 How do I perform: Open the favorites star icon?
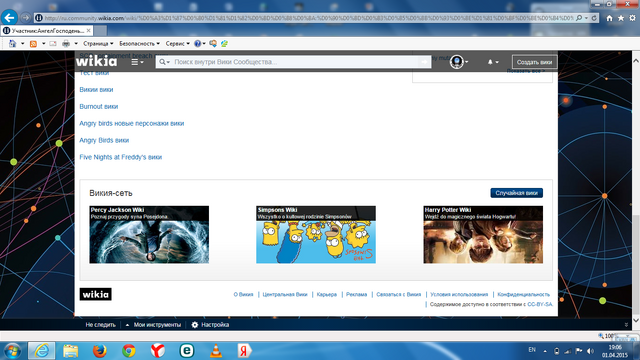tap(621, 18)
